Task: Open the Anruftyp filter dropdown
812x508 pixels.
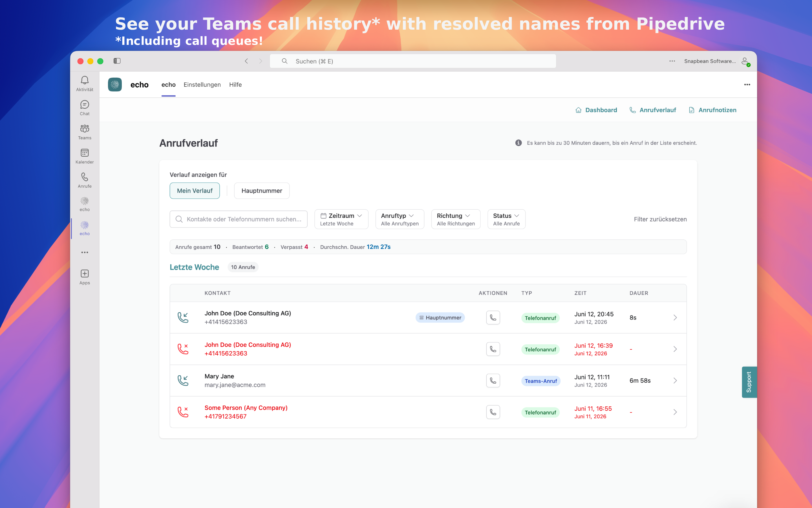Action: [x=400, y=219]
